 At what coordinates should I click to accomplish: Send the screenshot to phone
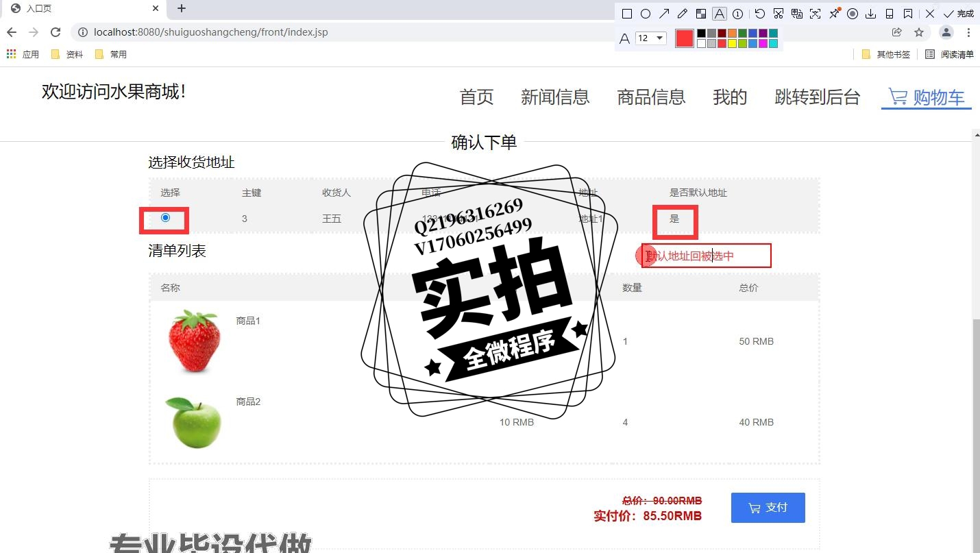click(889, 14)
